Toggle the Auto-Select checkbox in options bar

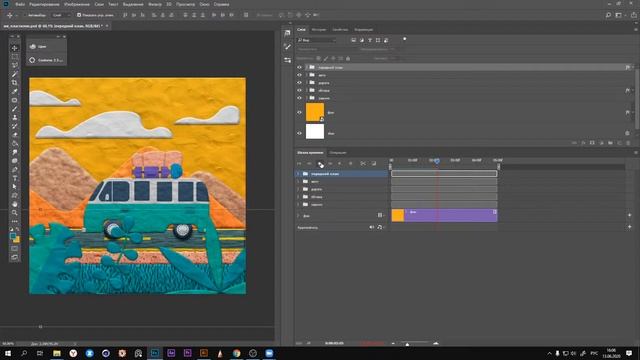click(25, 15)
